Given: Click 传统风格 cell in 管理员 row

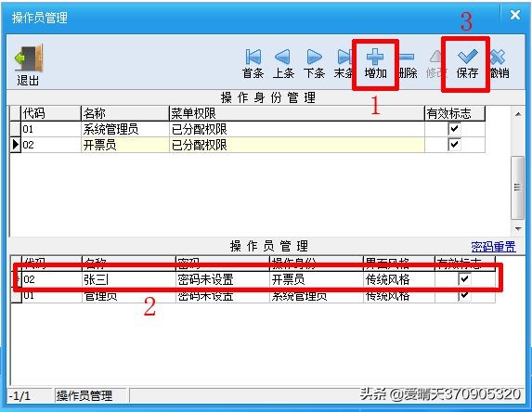Looking at the screenshot, I should point(399,296).
